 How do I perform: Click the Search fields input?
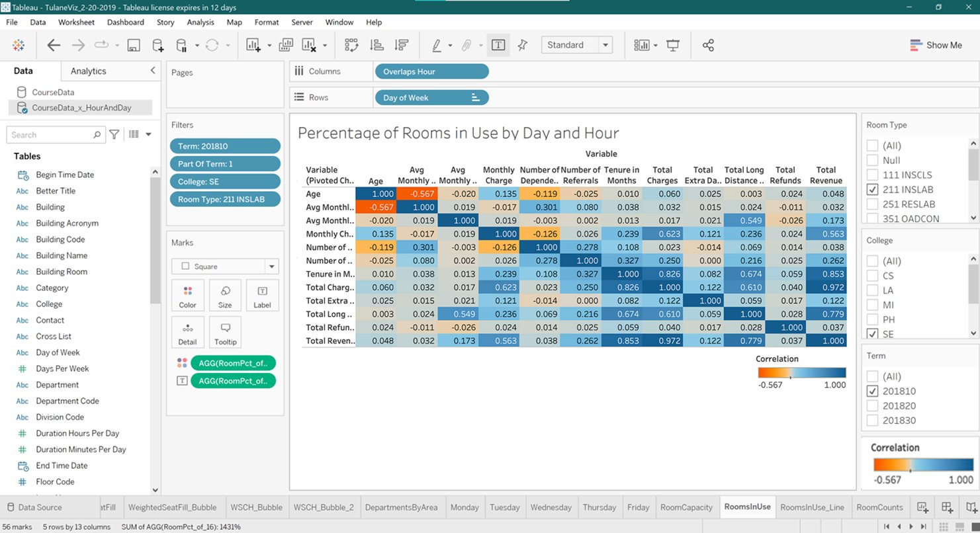56,135
